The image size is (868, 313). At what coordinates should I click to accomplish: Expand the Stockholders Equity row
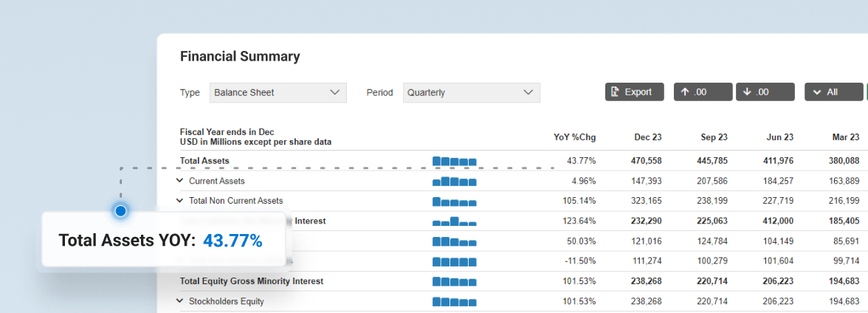pyautogui.click(x=179, y=301)
